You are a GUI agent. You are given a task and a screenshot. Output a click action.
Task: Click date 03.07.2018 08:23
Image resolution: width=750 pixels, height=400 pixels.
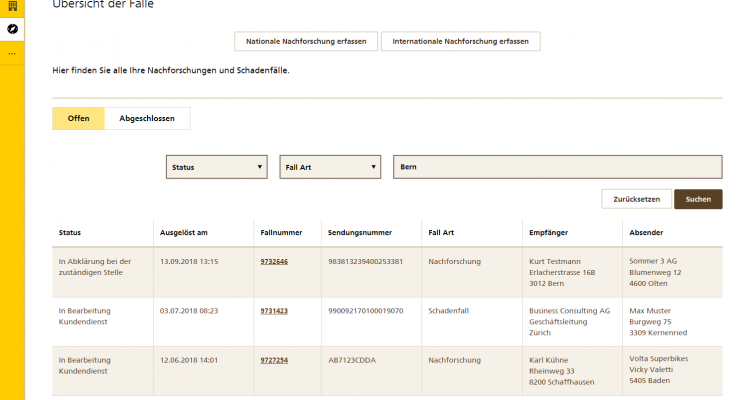[x=189, y=311]
